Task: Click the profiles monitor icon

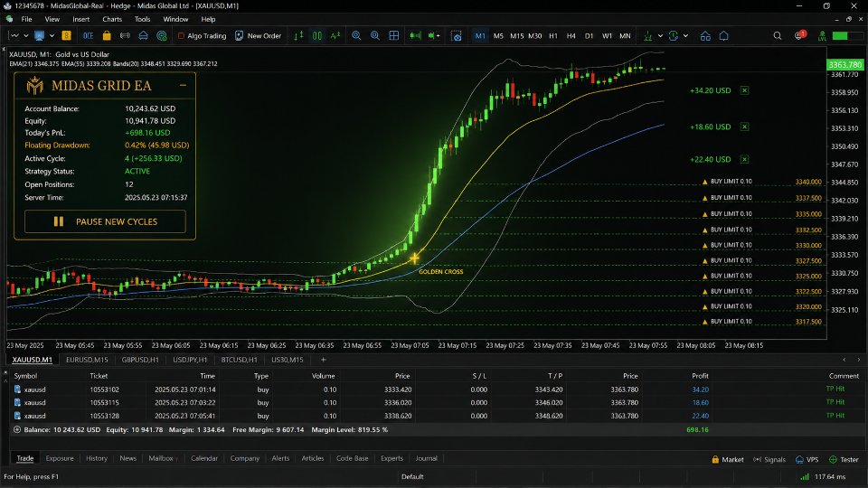Action: [x=39, y=35]
